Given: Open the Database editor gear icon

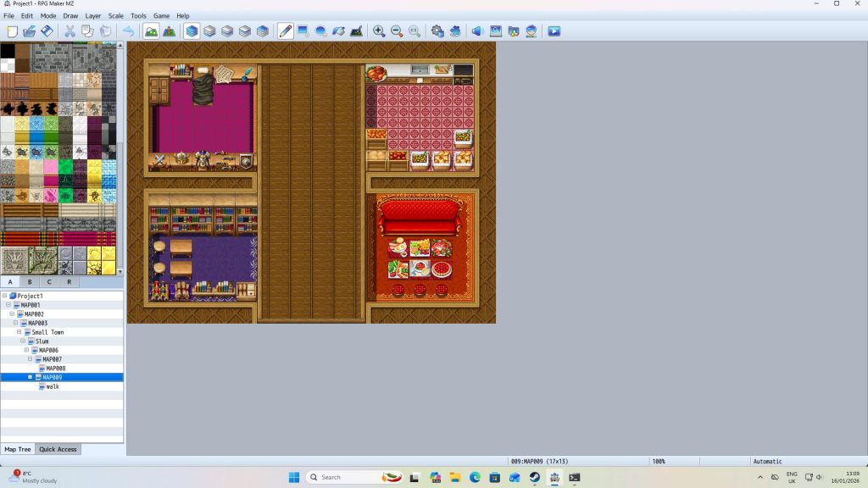Looking at the screenshot, I should click(x=437, y=31).
